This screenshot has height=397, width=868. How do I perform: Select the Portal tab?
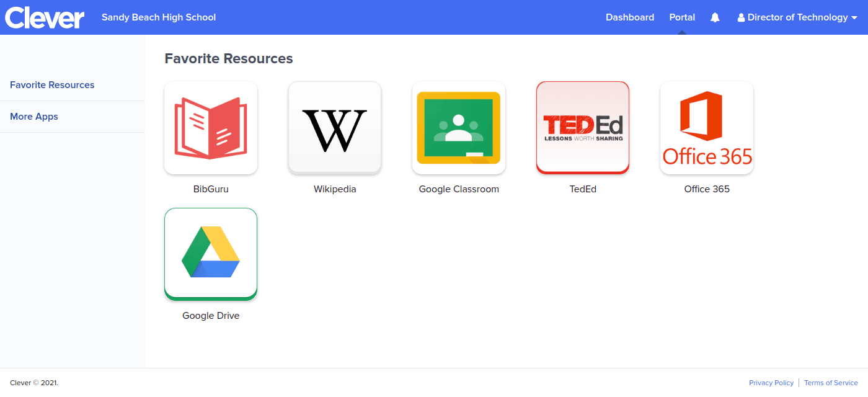click(682, 17)
